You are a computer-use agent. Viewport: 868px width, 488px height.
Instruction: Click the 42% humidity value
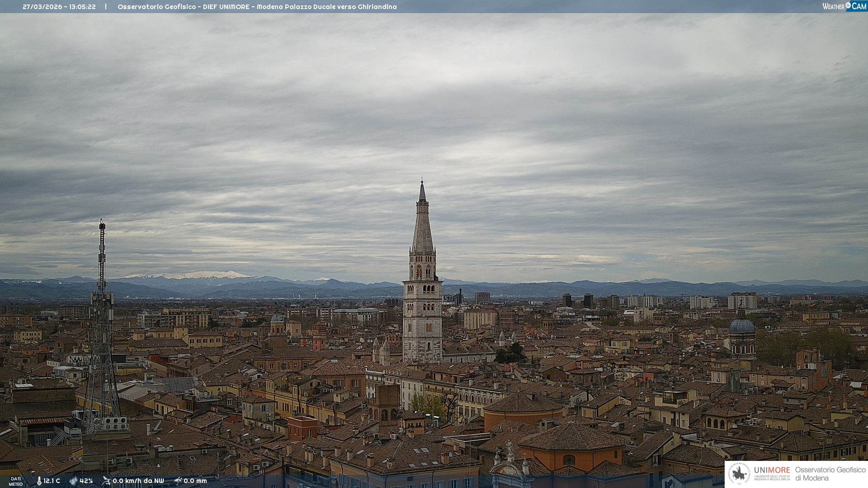(86, 481)
